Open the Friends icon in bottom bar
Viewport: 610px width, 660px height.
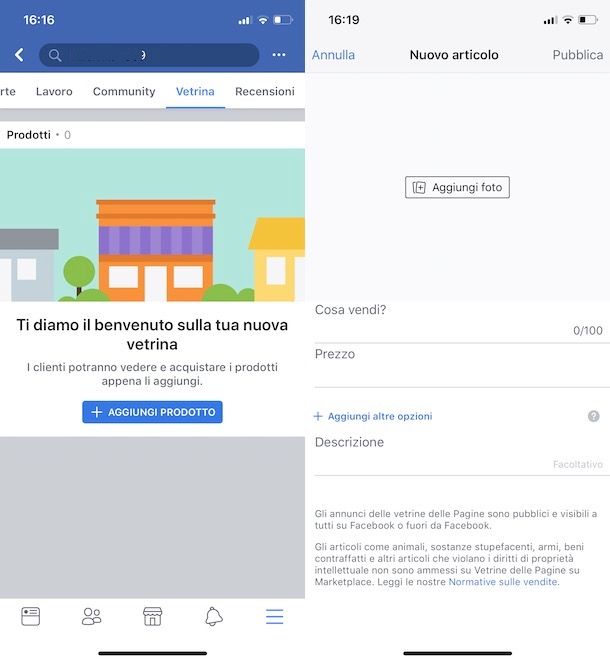(91, 616)
